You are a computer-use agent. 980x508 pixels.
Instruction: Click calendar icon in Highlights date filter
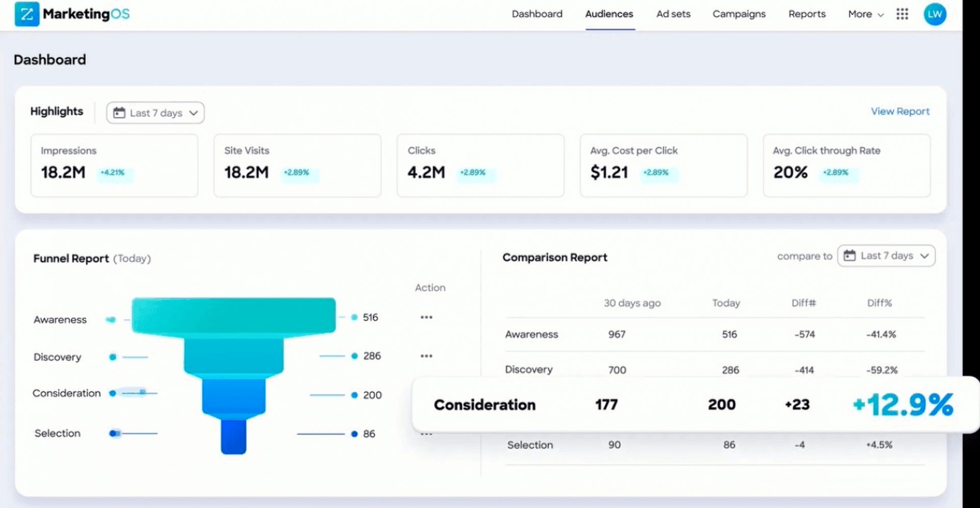[x=119, y=113]
